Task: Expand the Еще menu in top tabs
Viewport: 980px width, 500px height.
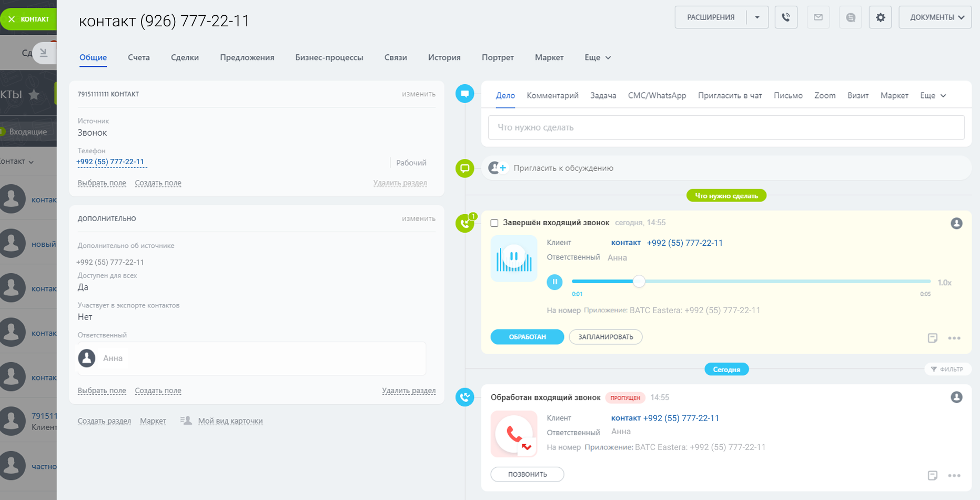Action: [598, 57]
